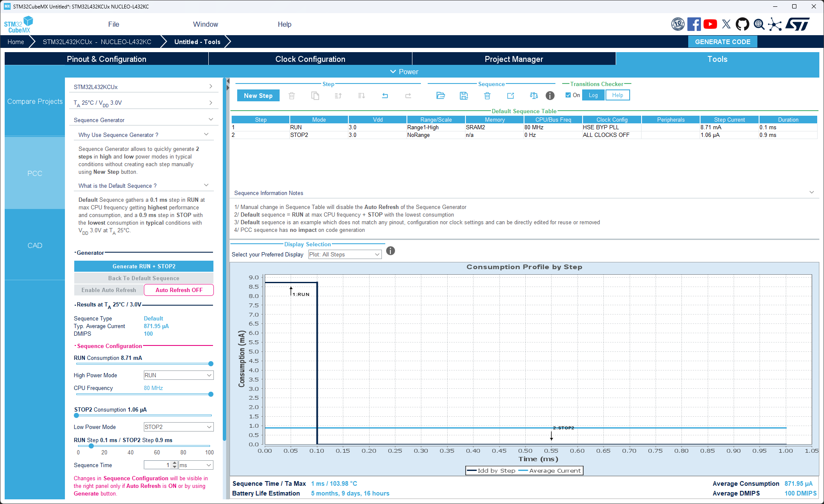
Task: Collapse the Sequence Generator section
Action: pyautogui.click(x=143, y=120)
